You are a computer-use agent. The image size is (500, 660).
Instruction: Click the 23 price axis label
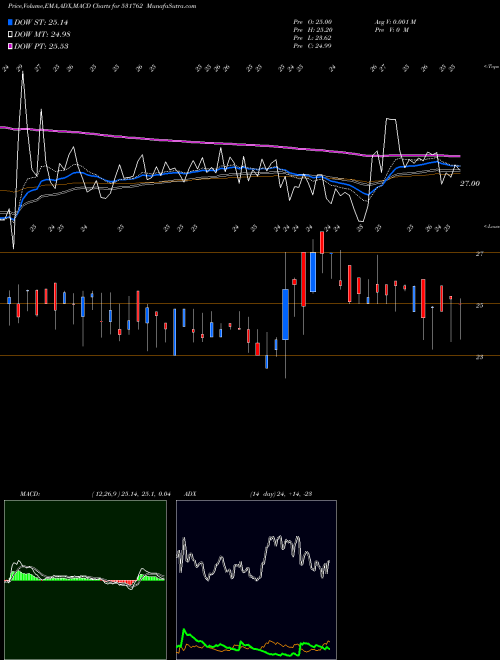[479, 357]
